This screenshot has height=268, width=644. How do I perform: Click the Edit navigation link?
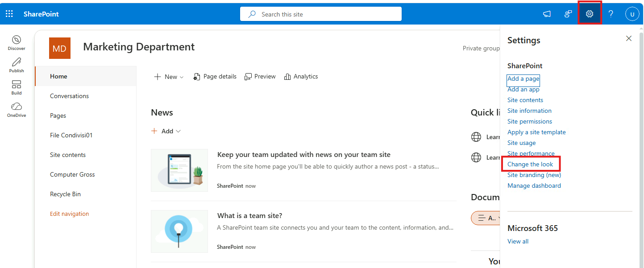pyautogui.click(x=69, y=214)
